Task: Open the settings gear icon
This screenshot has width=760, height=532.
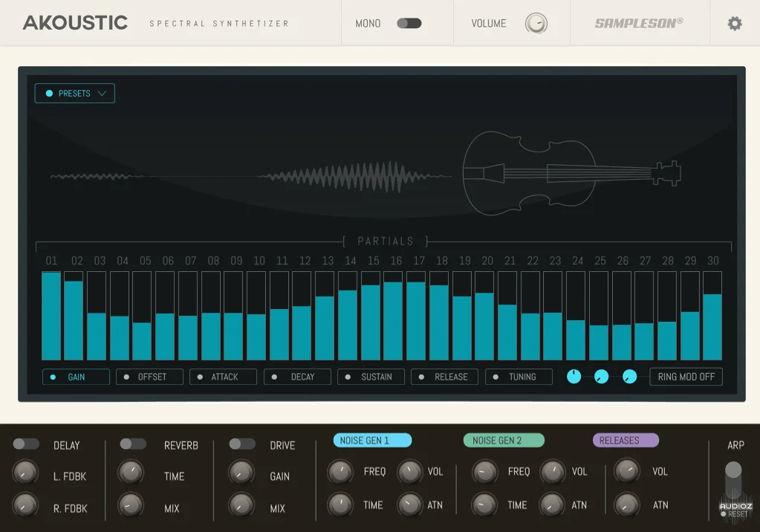Action: pyautogui.click(x=735, y=23)
